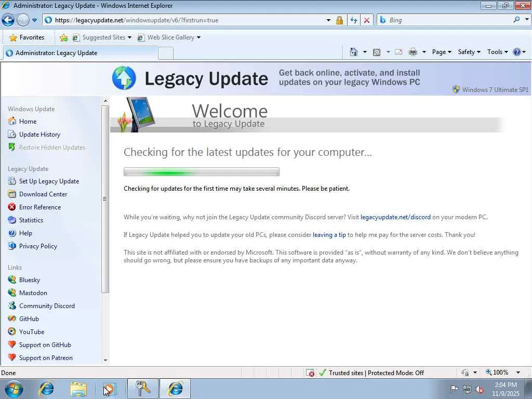
Task: Open the Privacy Policy link
Action: tap(33, 246)
